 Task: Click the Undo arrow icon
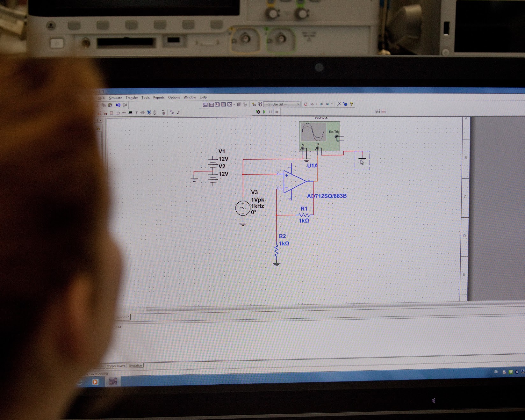[118, 105]
